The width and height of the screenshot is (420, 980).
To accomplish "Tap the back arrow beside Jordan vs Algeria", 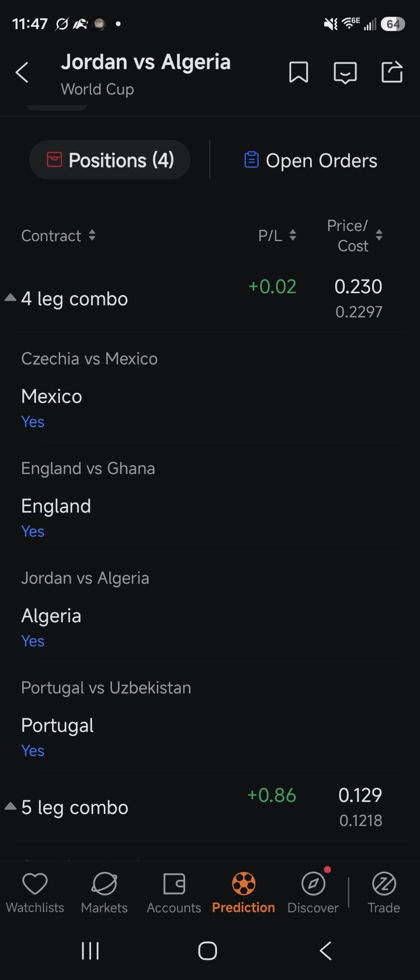I will [22, 73].
